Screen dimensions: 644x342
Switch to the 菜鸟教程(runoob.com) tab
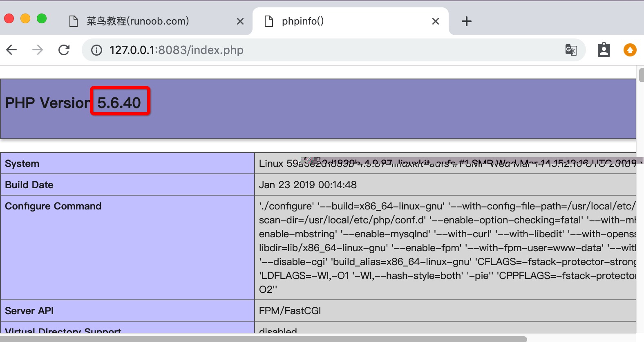pos(138,21)
